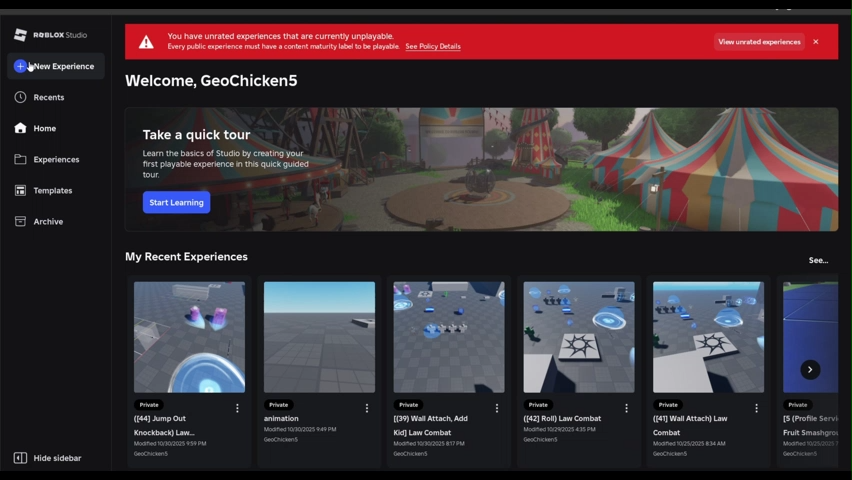Click the Experiences folder icon

[20, 159]
